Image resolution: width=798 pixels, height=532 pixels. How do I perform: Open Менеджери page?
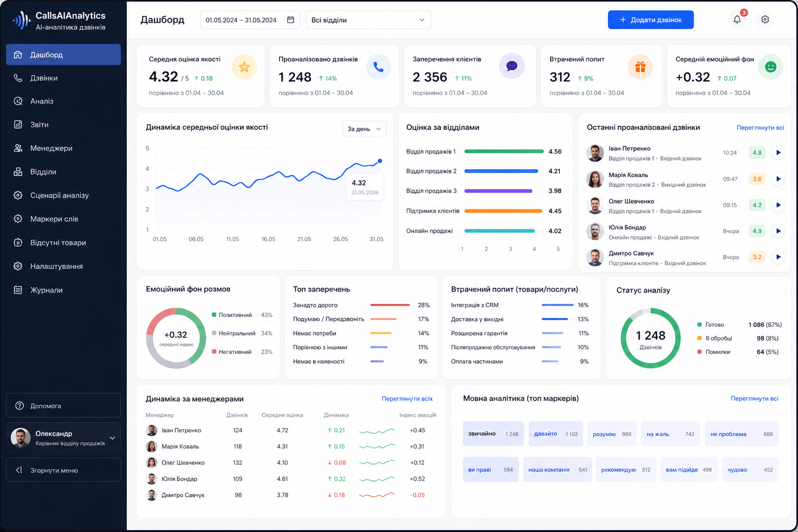(63, 148)
